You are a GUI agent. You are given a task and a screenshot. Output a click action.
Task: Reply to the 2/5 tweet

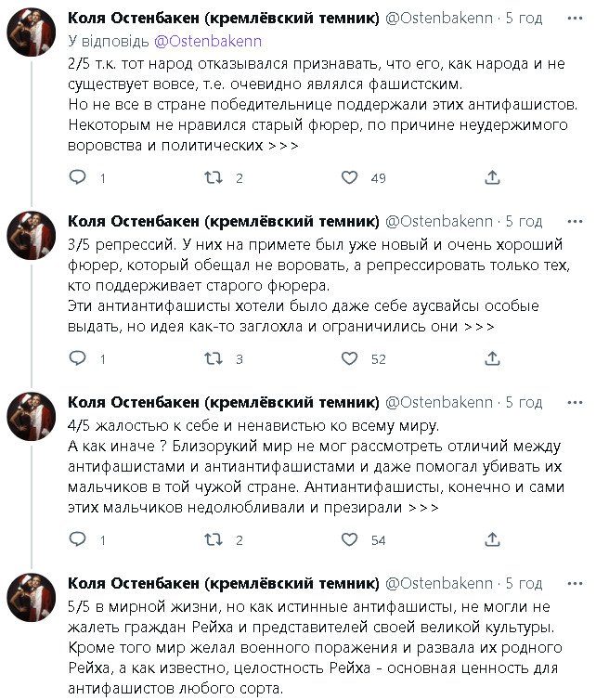tap(79, 177)
